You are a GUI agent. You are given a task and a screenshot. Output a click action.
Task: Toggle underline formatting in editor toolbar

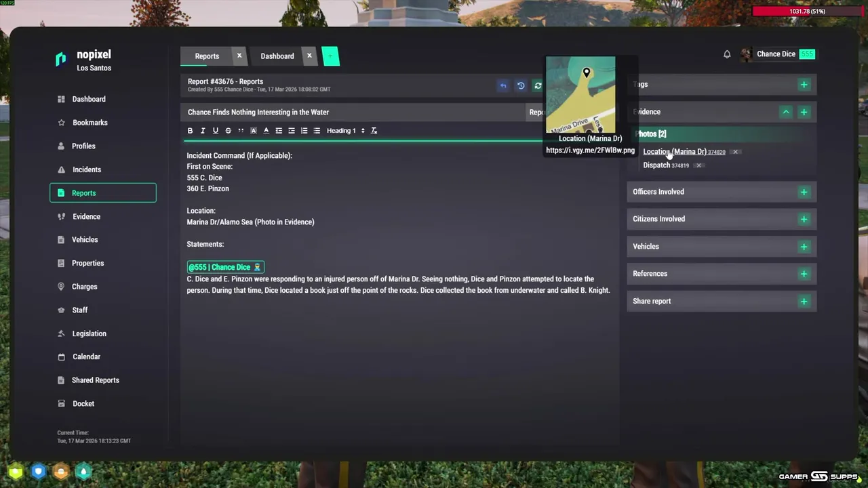[216, 131]
